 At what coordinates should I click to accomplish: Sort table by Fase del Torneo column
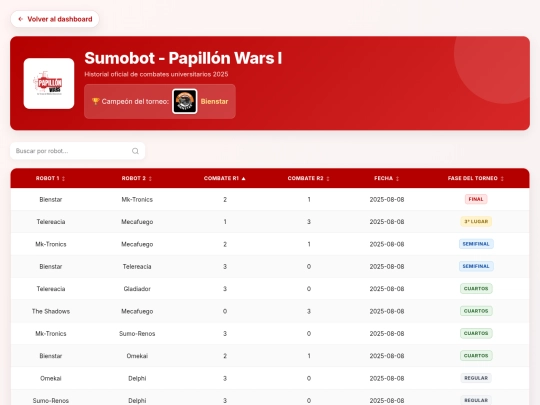pyautogui.click(x=476, y=178)
